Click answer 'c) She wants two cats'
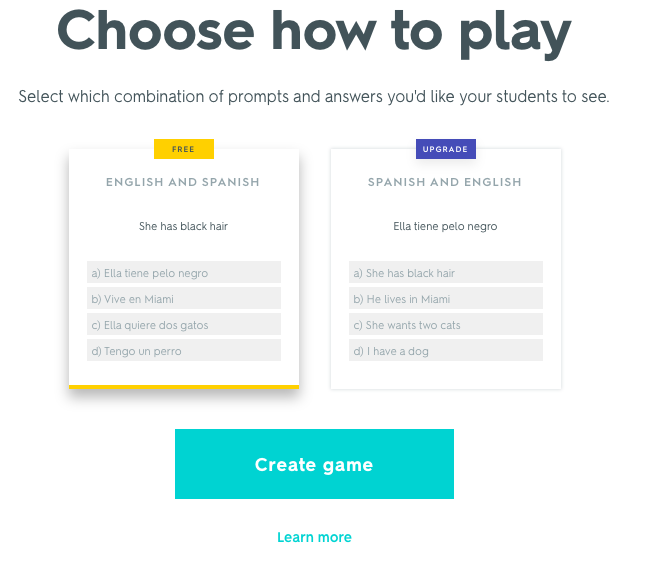Screen dimensions: 666x568 point(446,325)
